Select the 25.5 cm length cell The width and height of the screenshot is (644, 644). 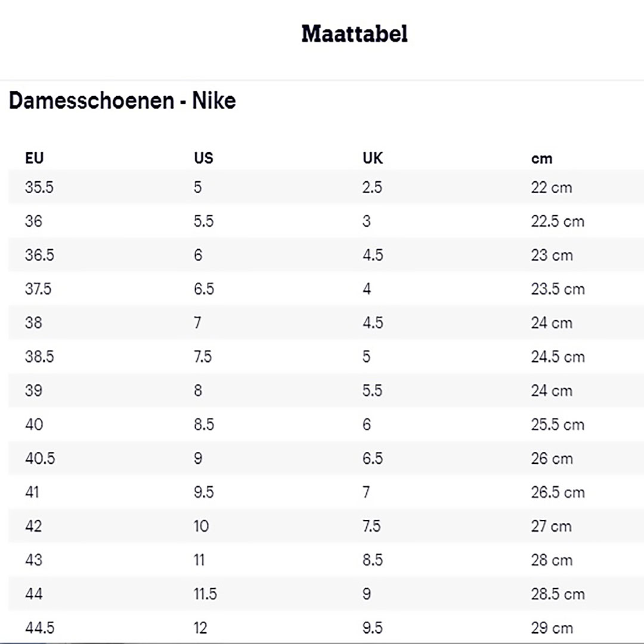[x=558, y=425]
